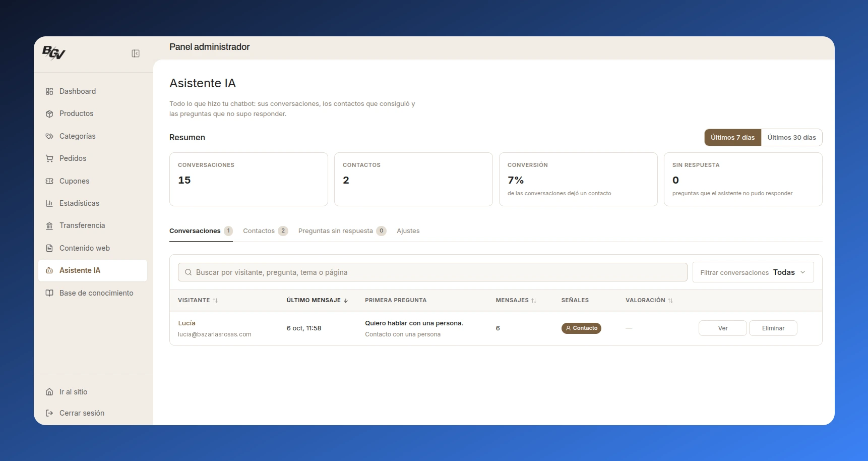Open Productos section

(93, 113)
